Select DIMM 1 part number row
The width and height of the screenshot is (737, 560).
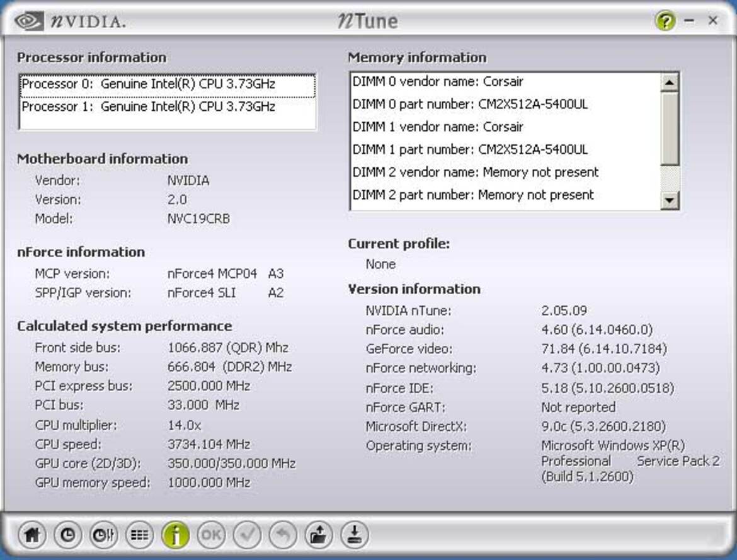tap(505, 149)
